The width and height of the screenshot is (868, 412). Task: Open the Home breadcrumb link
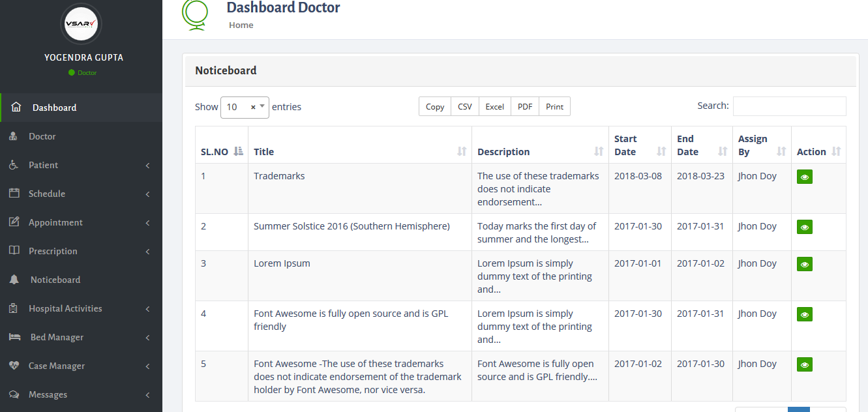click(241, 25)
